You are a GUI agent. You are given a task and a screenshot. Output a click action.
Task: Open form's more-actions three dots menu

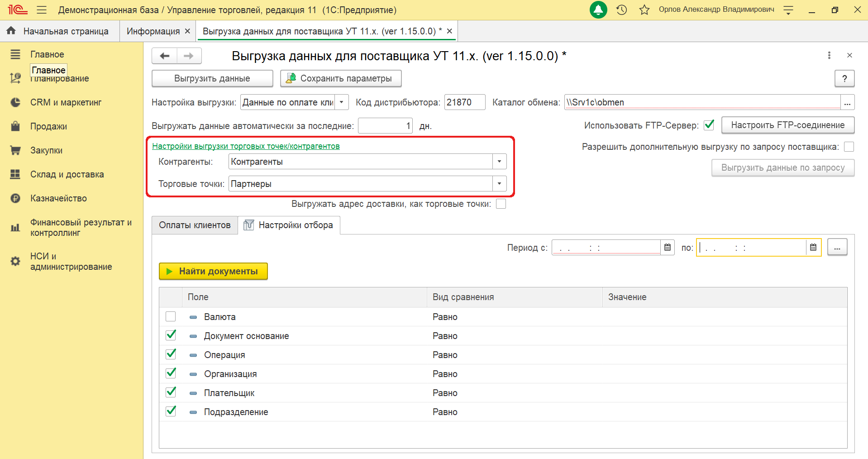[829, 55]
